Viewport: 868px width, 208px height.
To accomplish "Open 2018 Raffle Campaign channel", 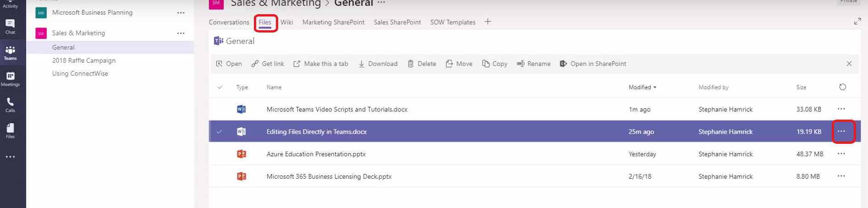I will (84, 60).
